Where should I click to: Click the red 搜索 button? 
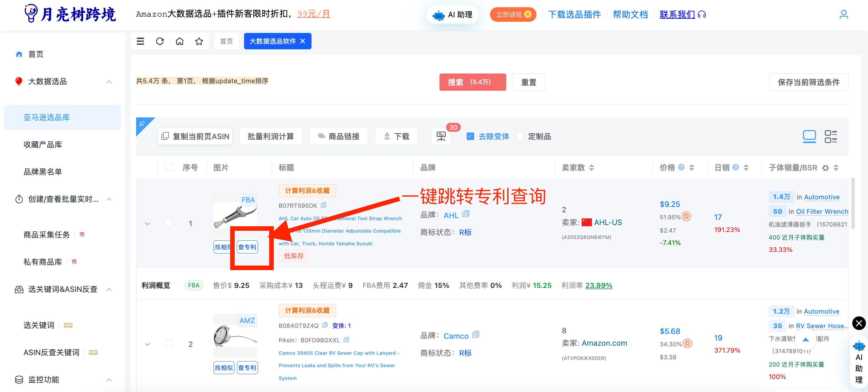(x=472, y=82)
